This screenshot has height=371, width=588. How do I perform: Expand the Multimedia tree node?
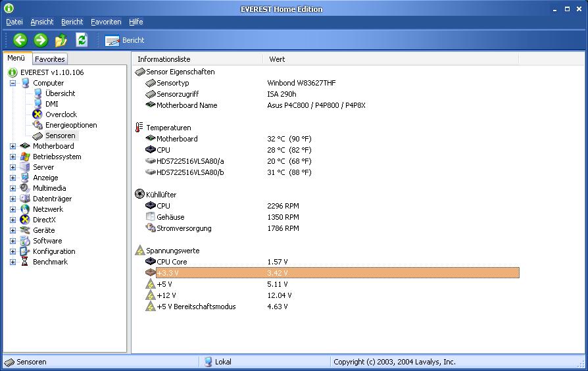(12, 188)
